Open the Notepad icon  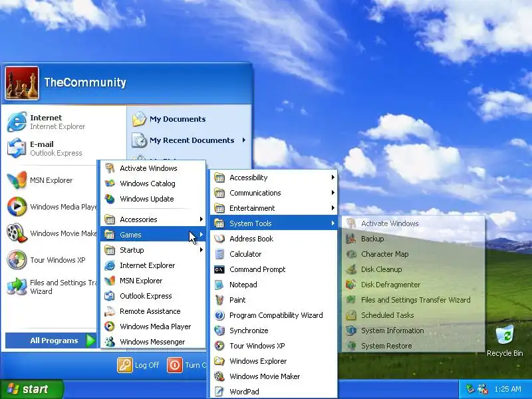(219, 285)
